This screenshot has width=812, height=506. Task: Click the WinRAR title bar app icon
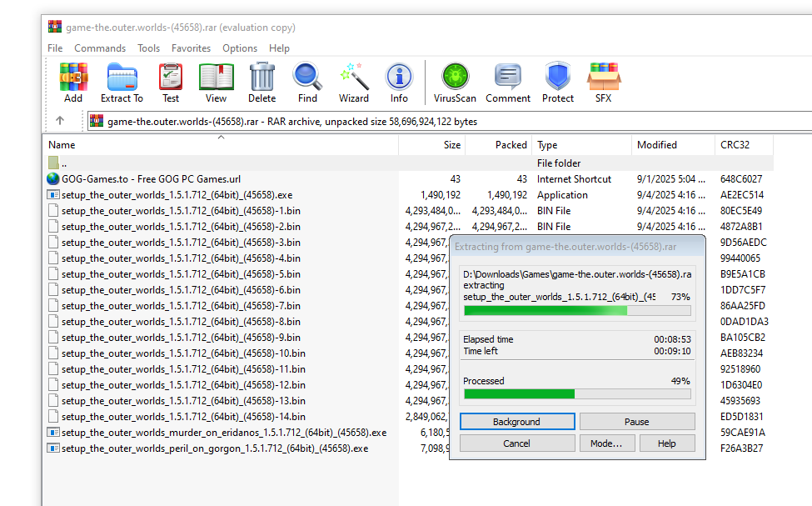tap(55, 27)
